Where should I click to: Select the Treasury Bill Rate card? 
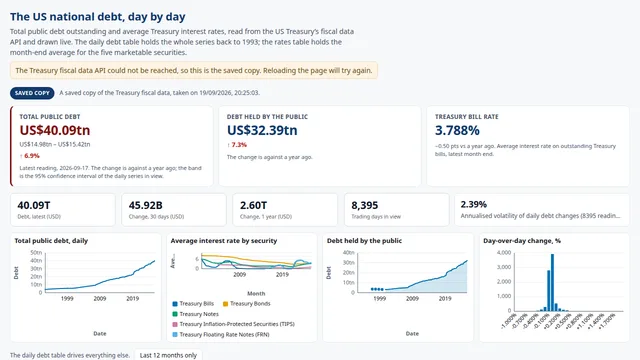[528, 146]
